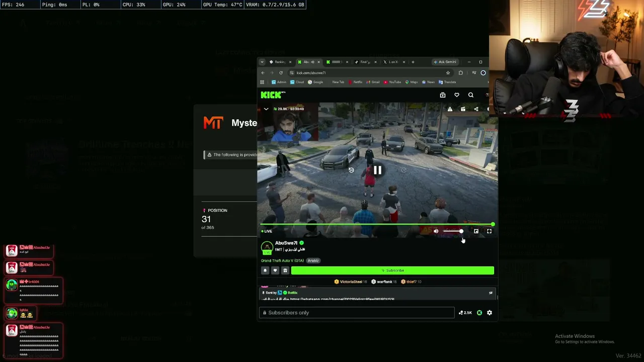The width and height of the screenshot is (644, 362).
Task: Open the Google bookmark
Action: pos(315,82)
